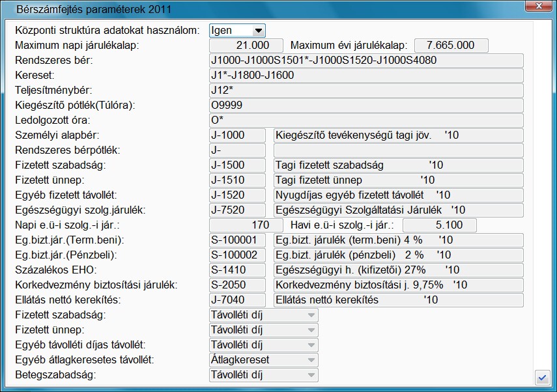This screenshot has height=392, width=557.
Task: Click Egészségügyi h. (kifizetői) 27% description
Action: pos(399,270)
